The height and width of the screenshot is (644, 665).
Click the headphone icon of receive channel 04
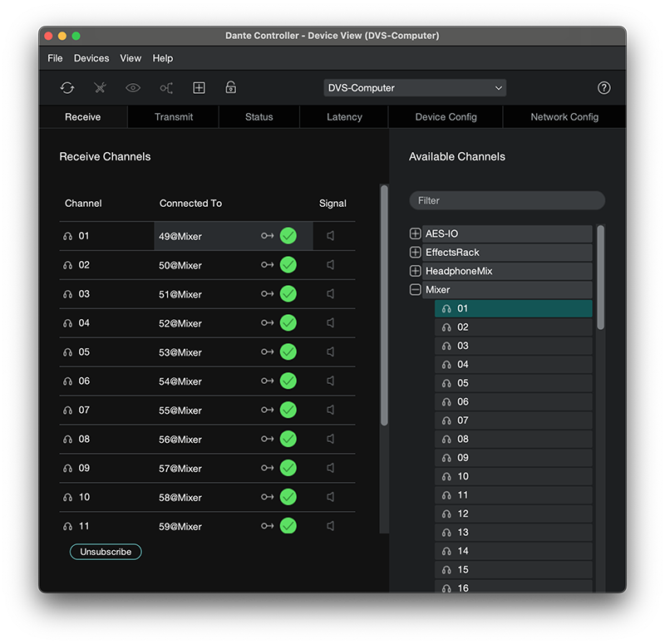(x=68, y=323)
